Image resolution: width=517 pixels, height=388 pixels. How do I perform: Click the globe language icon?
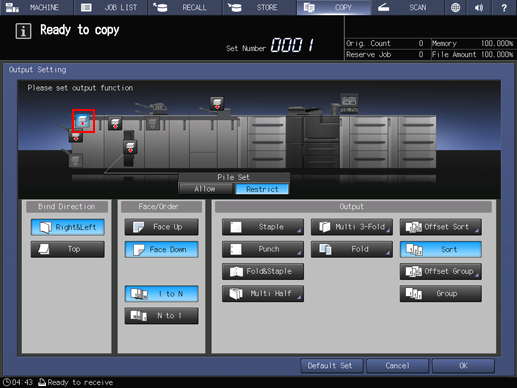pyautogui.click(x=455, y=7)
